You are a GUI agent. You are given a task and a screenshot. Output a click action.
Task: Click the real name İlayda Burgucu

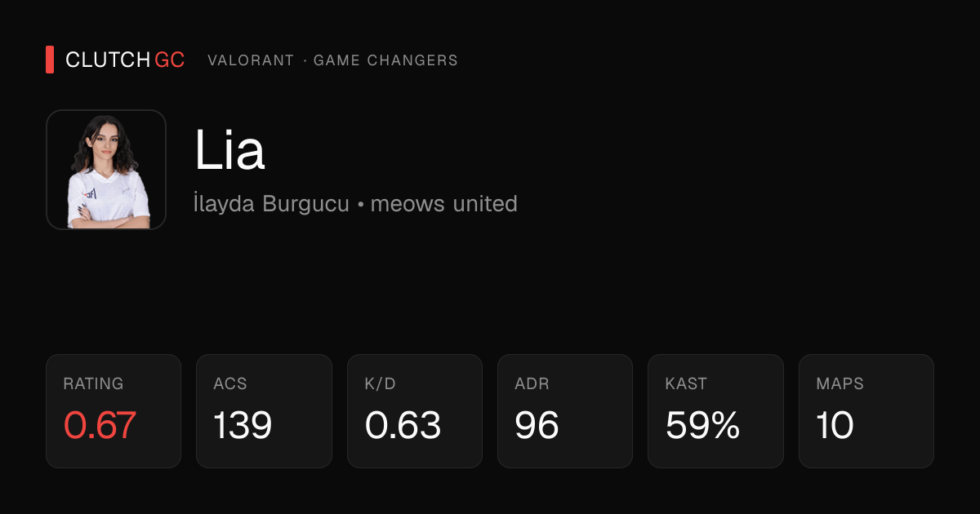coord(272,203)
